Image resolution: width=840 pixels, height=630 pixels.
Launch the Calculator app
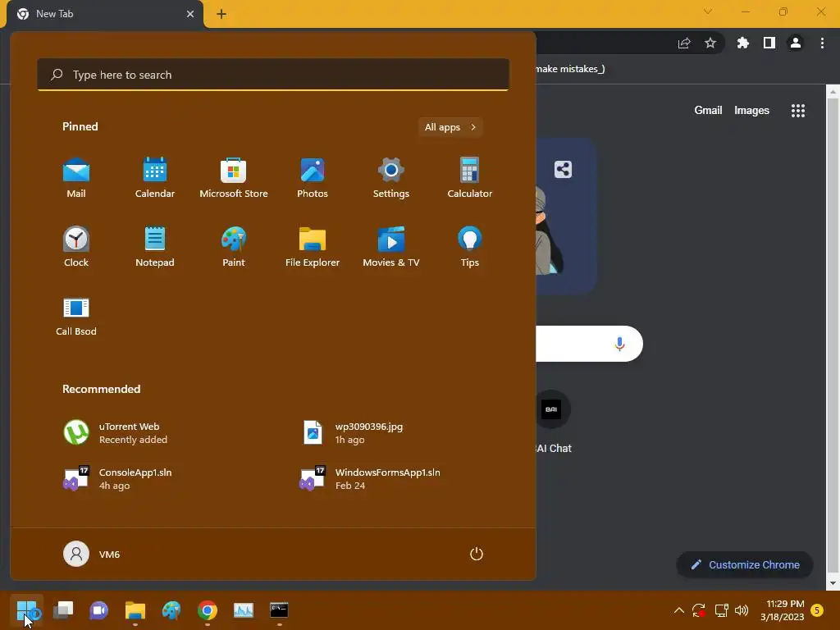coord(470,178)
